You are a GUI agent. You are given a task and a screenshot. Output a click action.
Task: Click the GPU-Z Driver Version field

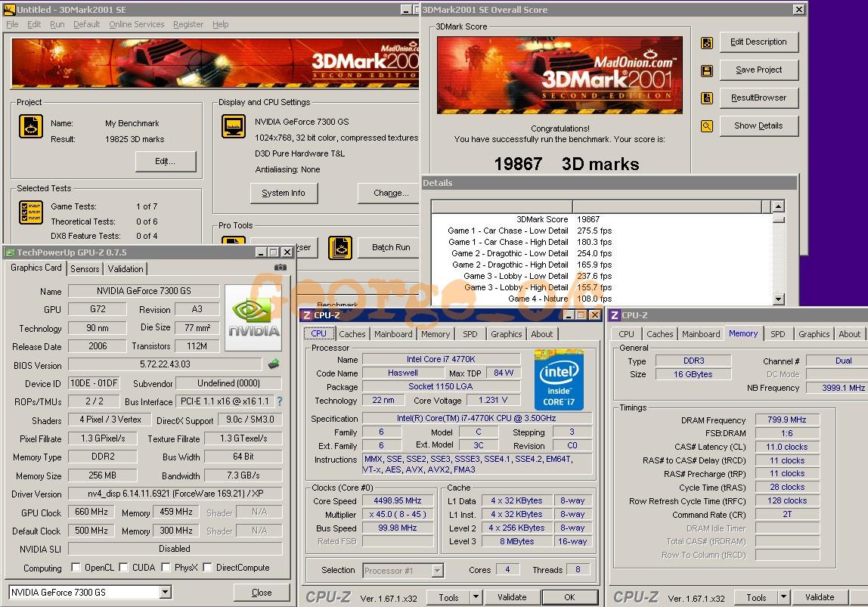tap(175, 494)
